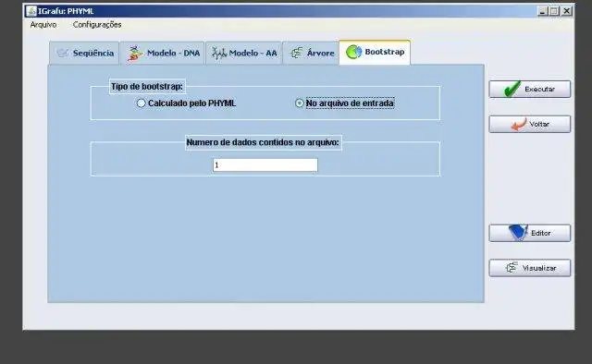Open the Configurações menu
The image size is (592, 364).
[97, 25]
